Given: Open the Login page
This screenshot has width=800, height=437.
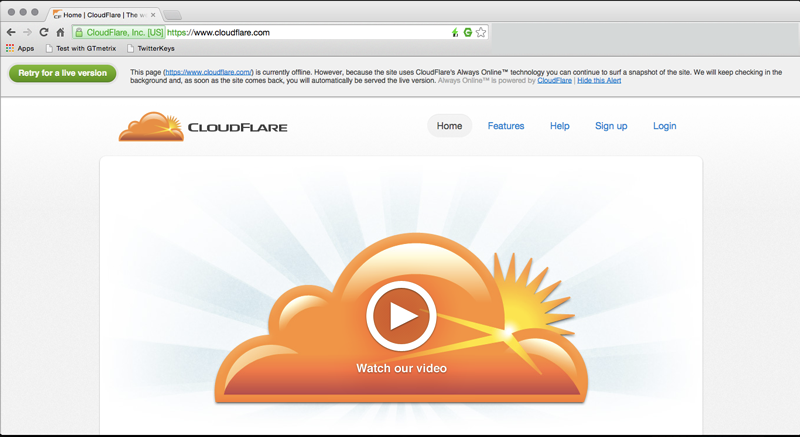Looking at the screenshot, I should pos(665,126).
